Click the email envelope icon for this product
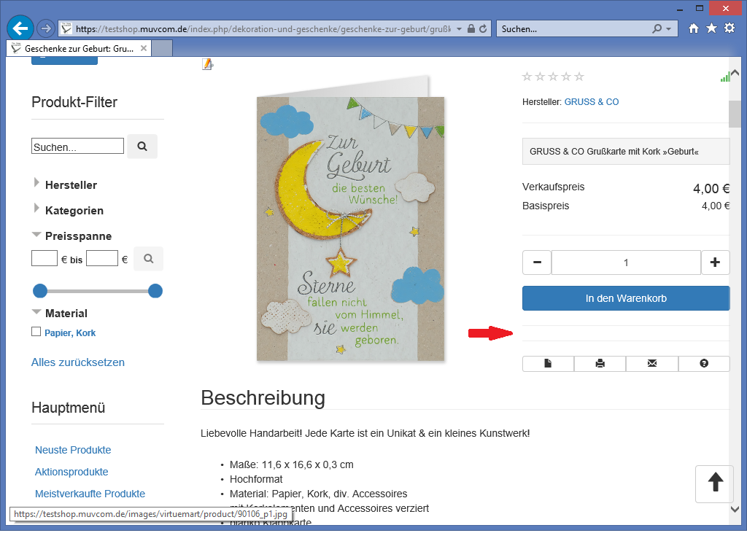The width and height of the screenshot is (747, 560). pyautogui.click(x=652, y=364)
